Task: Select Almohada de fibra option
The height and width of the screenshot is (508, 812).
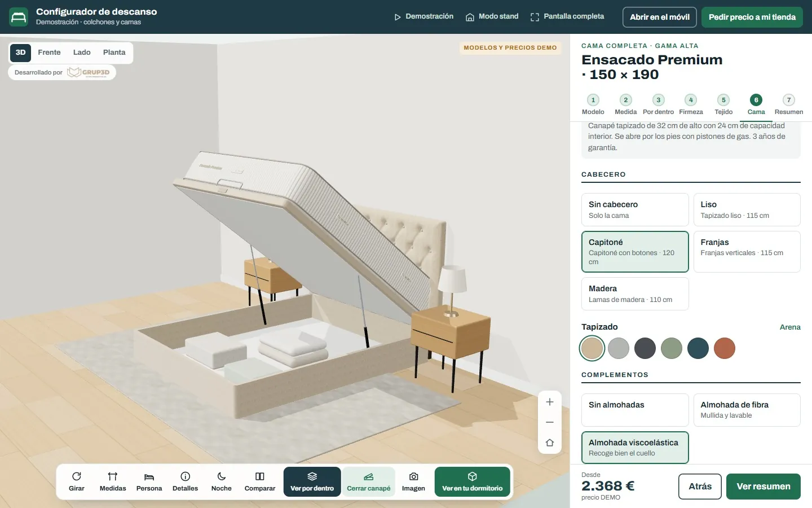Action: pos(747,410)
